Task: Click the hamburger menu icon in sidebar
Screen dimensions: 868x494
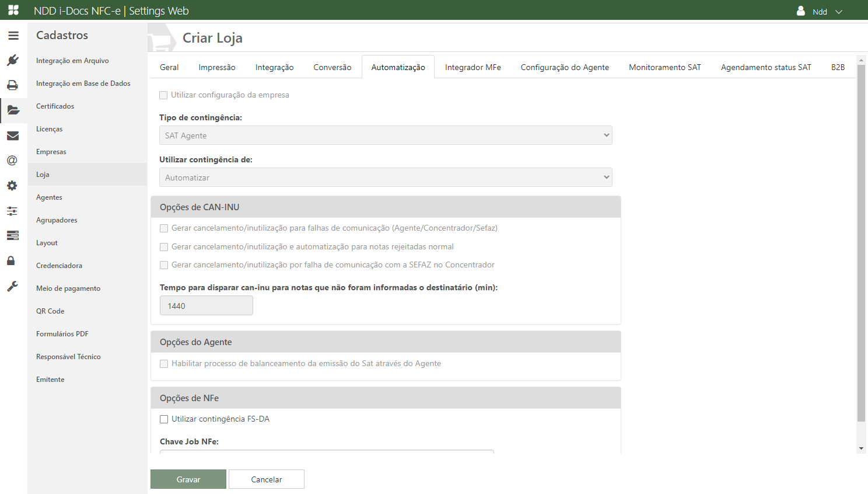Action: coord(13,36)
